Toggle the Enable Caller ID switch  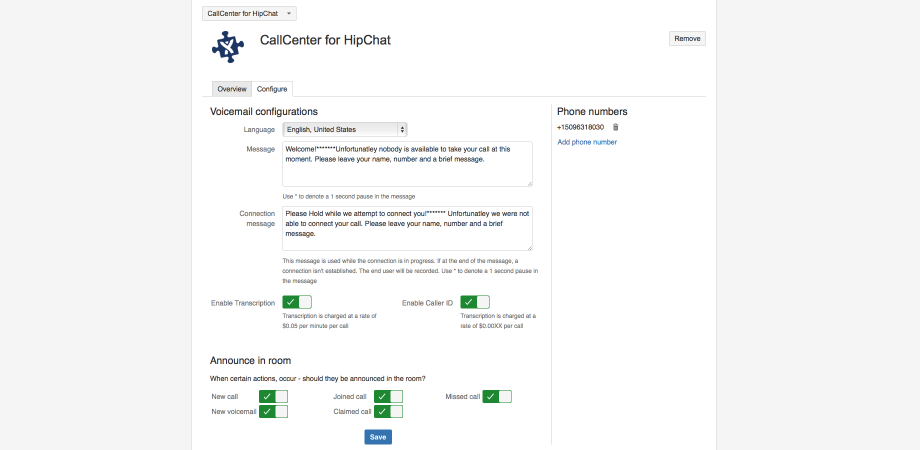475,302
